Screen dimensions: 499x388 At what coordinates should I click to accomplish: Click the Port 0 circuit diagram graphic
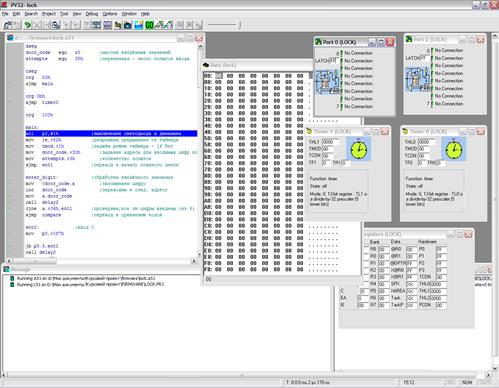[x=326, y=82]
